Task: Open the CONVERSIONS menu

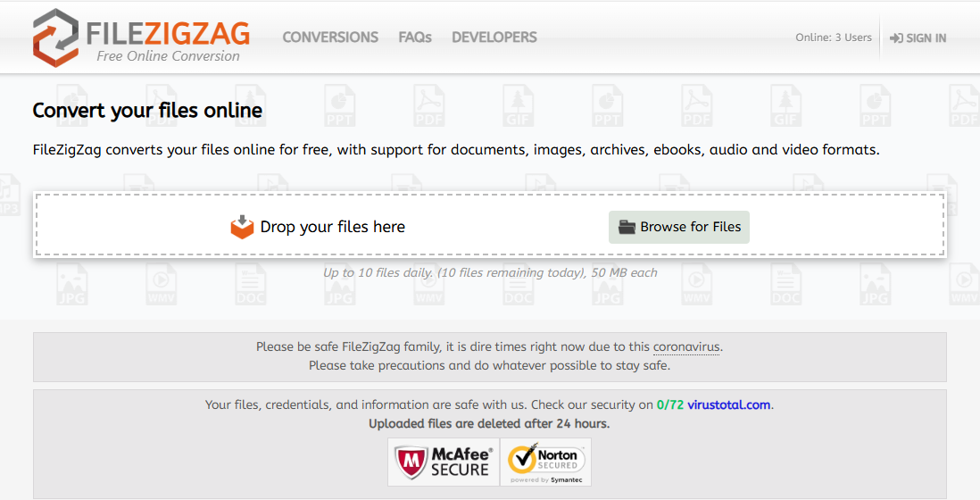Action: tap(330, 37)
